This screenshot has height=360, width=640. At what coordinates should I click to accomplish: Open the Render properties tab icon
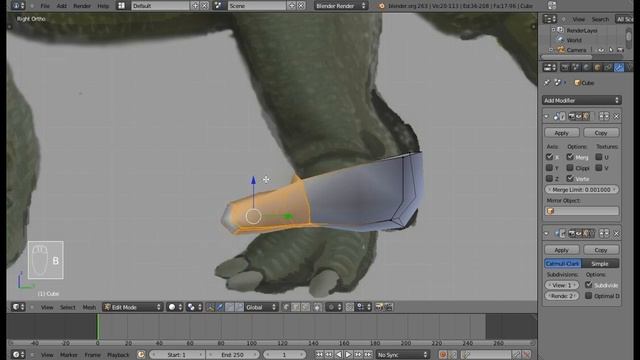pos(565,67)
